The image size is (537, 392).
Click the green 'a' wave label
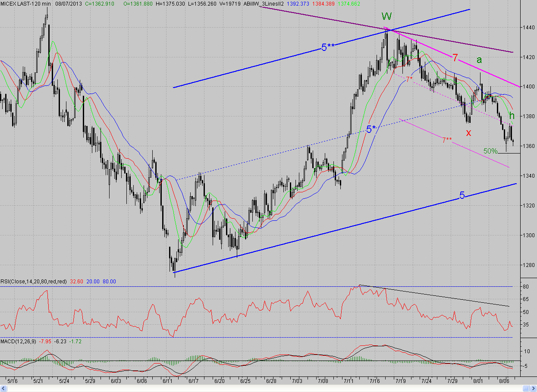(x=479, y=60)
